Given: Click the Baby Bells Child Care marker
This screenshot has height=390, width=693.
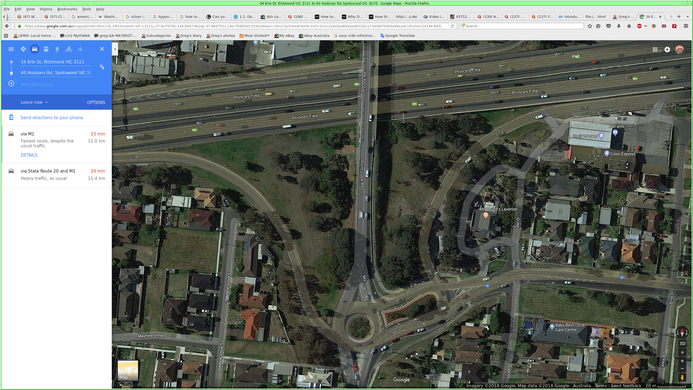Looking at the screenshot, I should [x=552, y=327].
